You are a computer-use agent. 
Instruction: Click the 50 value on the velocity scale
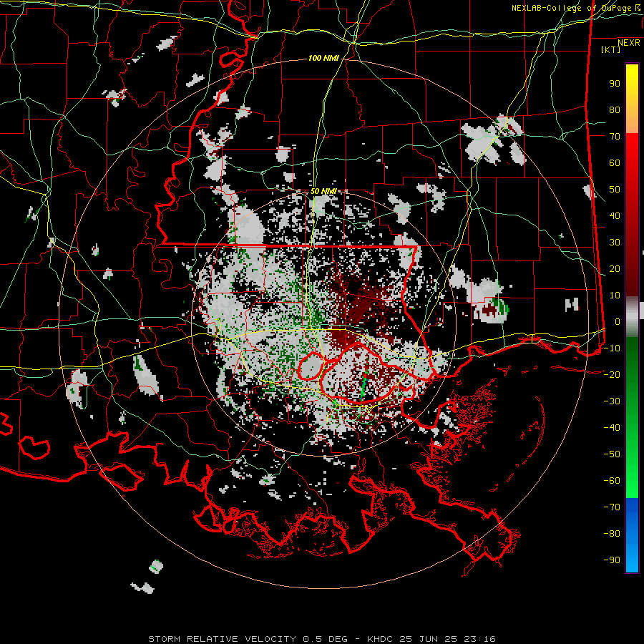pos(615,190)
